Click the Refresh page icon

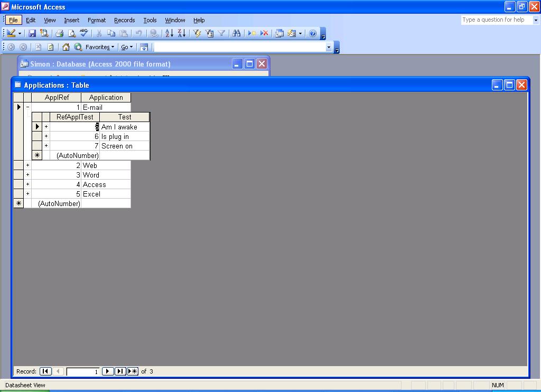click(x=50, y=47)
